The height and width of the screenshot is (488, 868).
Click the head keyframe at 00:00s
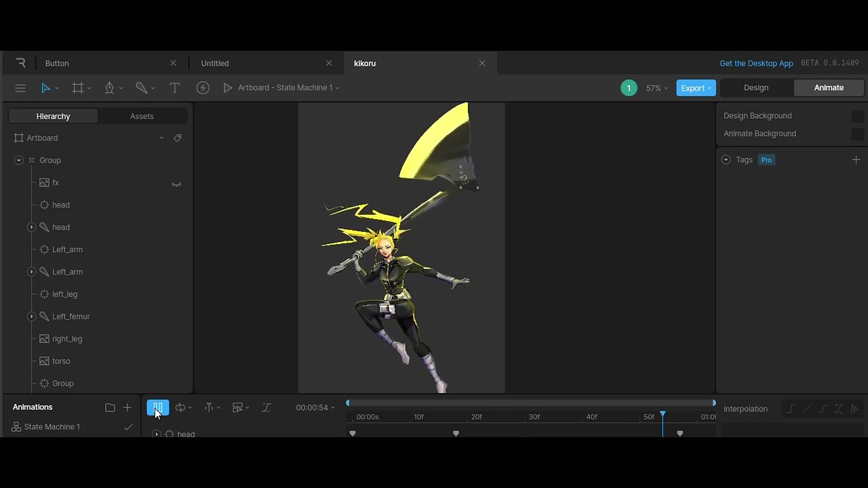coord(352,433)
